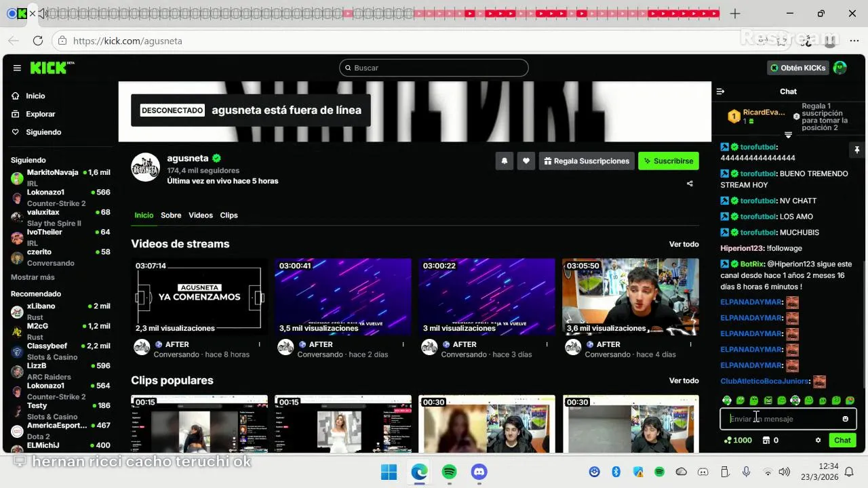Screen dimensions: 868x488
Task: Focus the Buscar search field
Action: pos(434,68)
